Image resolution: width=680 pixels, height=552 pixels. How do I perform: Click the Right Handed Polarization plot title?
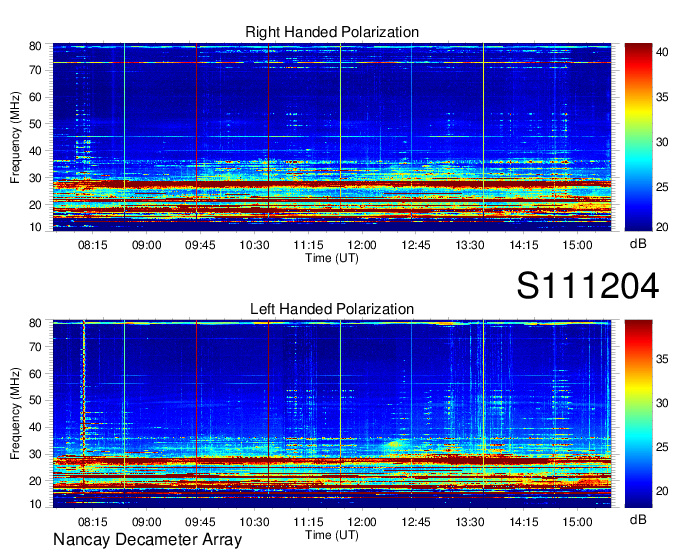[x=332, y=32]
